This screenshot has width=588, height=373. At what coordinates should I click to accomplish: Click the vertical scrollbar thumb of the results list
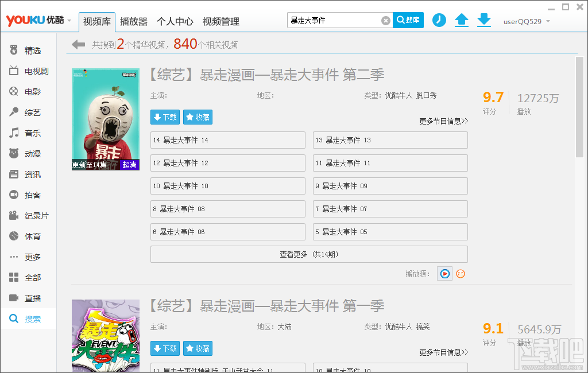click(x=579, y=107)
